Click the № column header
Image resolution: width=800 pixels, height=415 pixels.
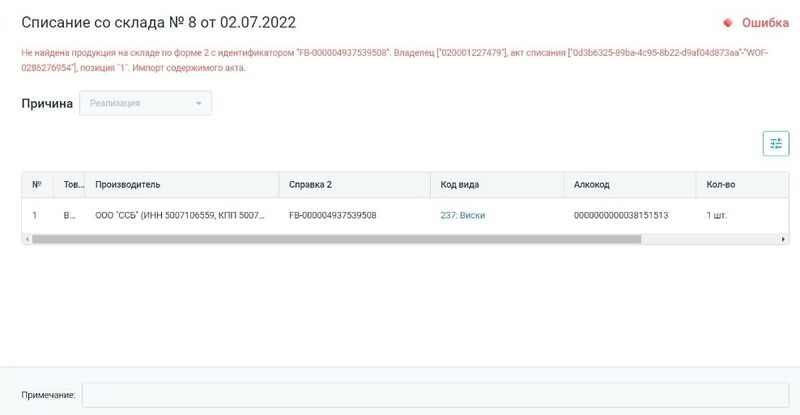(x=38, y=185)
